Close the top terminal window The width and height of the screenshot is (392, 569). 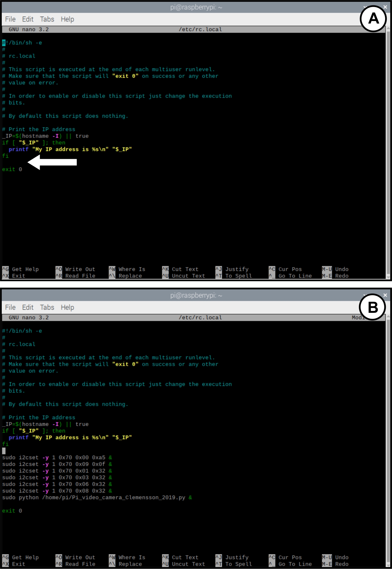tap(385, 7)
